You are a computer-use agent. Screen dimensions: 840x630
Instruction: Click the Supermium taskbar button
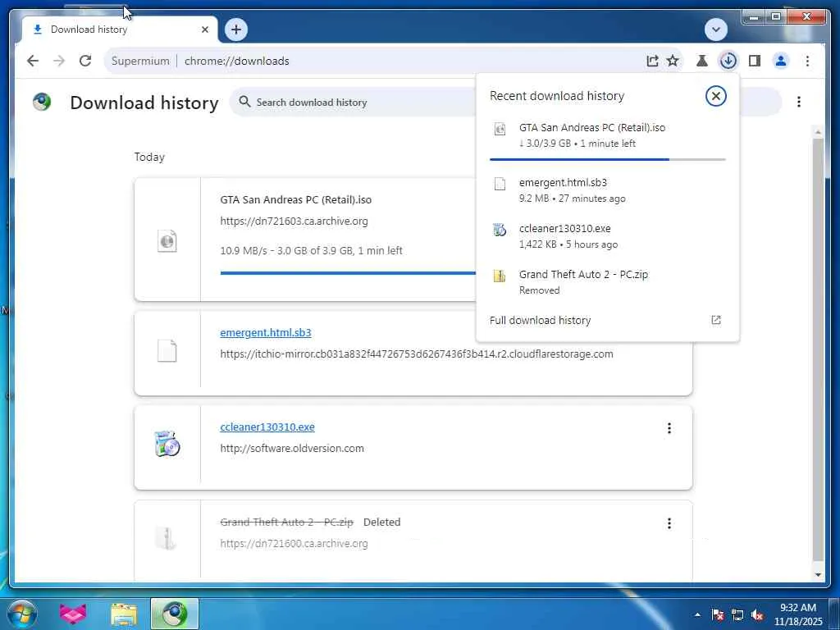[175, 614]
